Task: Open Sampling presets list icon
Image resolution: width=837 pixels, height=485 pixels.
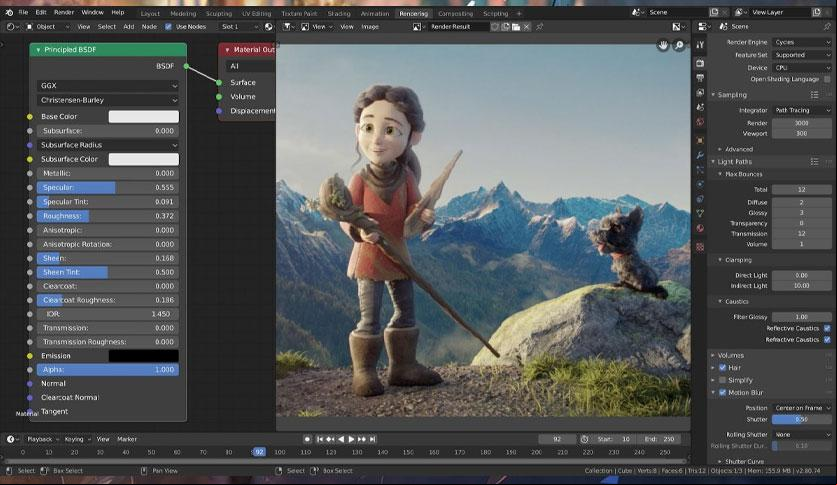Action: click(x=815, y=95)
